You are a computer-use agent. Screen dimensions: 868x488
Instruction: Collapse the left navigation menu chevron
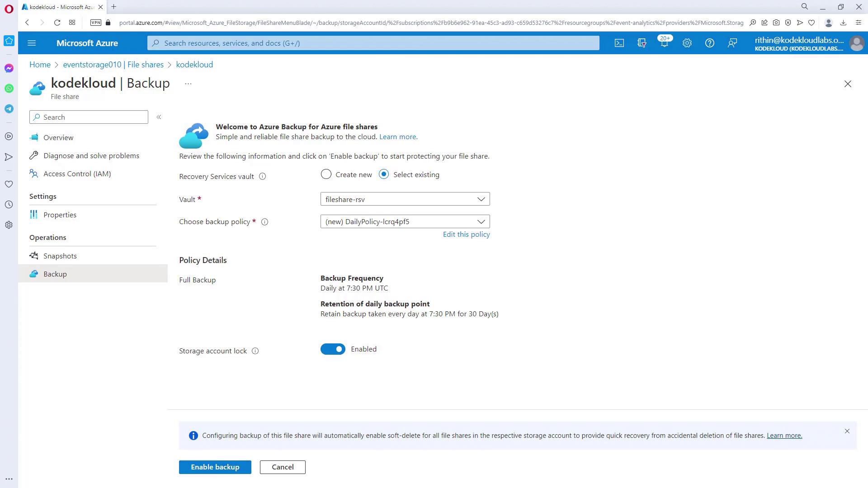pos(159,117)
